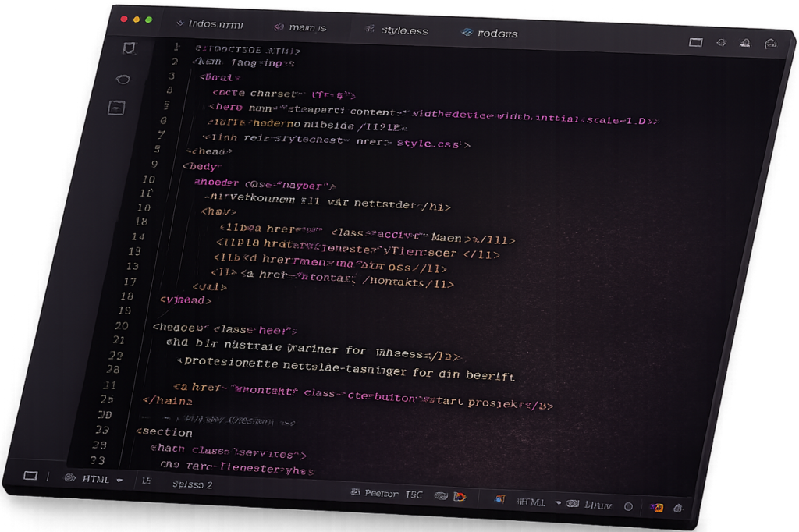Click line number 9 in the gutter
The image size is (799, 532).
(x=154, y=165)
